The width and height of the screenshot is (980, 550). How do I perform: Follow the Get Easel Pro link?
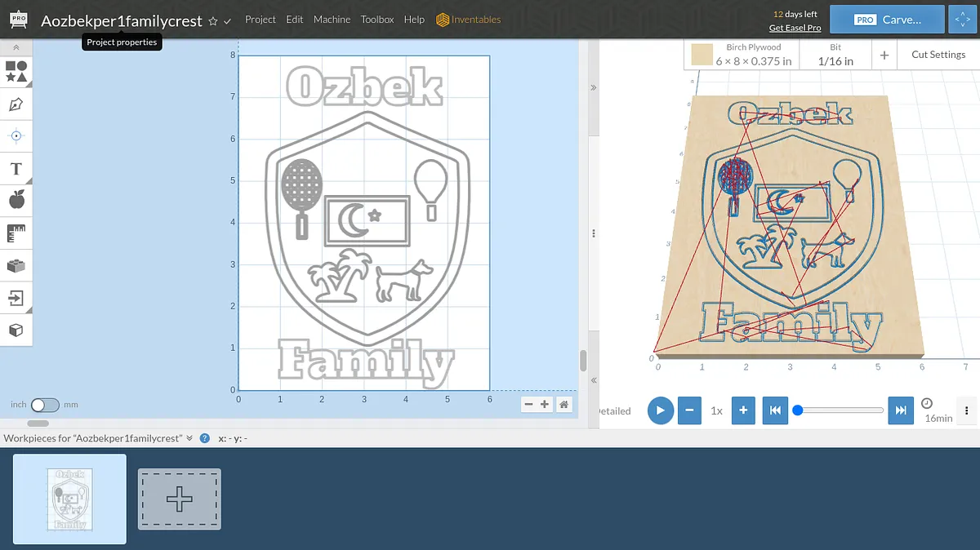click(795, 28)
